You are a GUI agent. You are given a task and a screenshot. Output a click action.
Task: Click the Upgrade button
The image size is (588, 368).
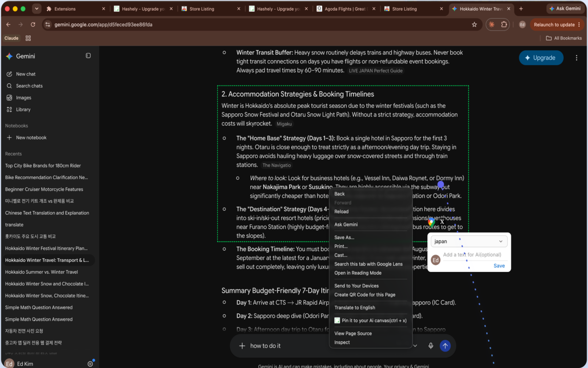[541, 58]
